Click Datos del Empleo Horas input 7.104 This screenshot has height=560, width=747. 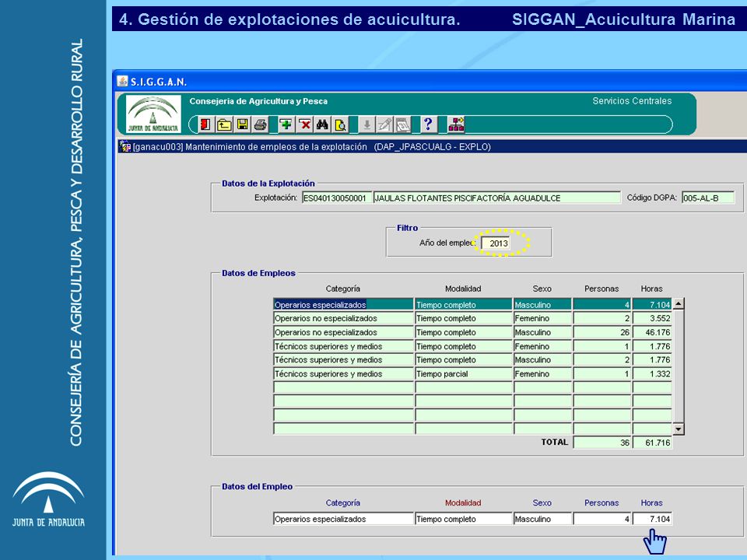click(652, 519)
